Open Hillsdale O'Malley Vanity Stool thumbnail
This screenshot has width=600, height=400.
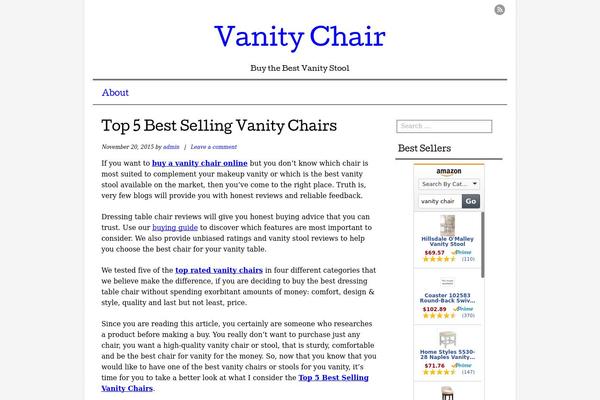[x=447, y=225]
